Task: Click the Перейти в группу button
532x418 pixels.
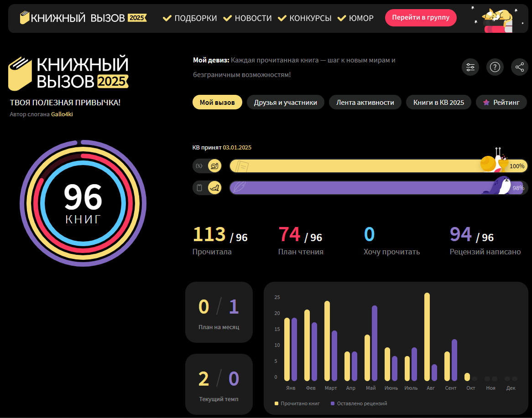Action: pyautogui.click(x=421, y=18)
